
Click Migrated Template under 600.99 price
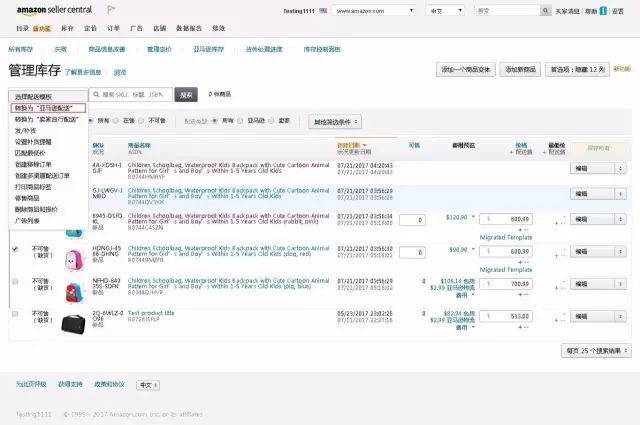(506, 270)
